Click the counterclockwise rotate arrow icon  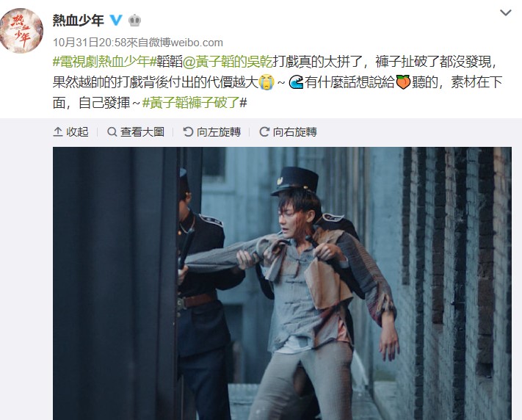click(x=188, y=132)
